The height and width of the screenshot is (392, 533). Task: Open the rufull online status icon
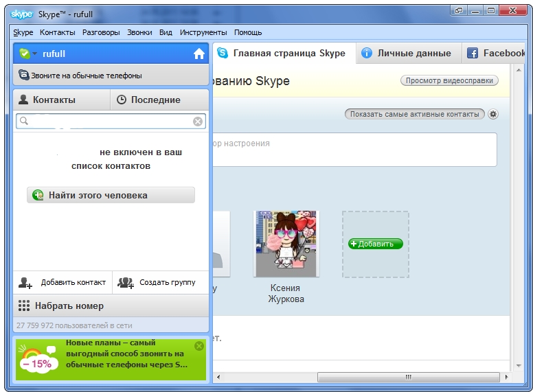25,54
